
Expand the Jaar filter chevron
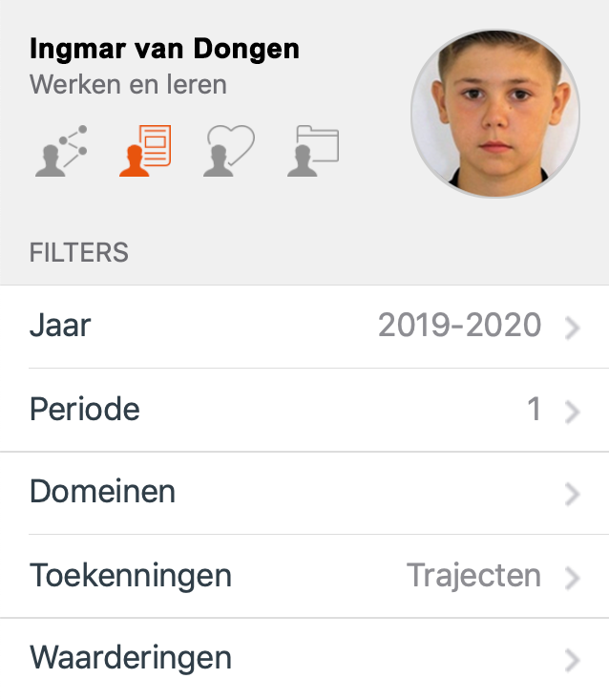572,328
